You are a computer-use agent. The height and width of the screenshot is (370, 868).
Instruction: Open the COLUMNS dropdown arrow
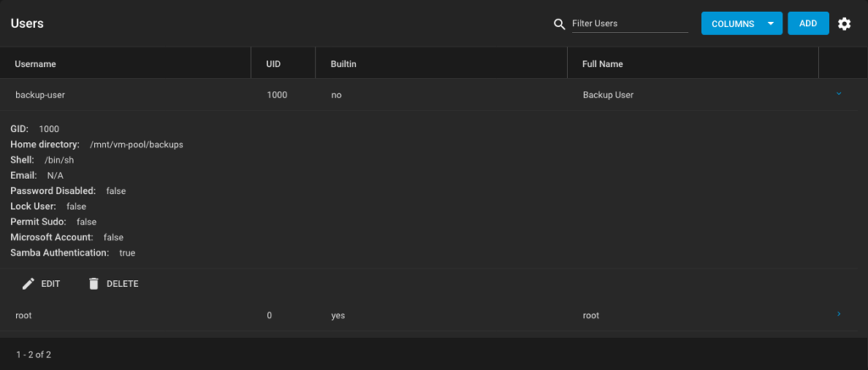point(770,24)
